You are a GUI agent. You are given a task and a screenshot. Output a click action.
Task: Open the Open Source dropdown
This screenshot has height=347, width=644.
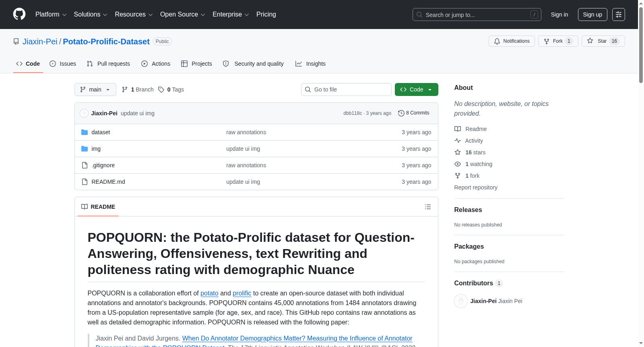183,15
